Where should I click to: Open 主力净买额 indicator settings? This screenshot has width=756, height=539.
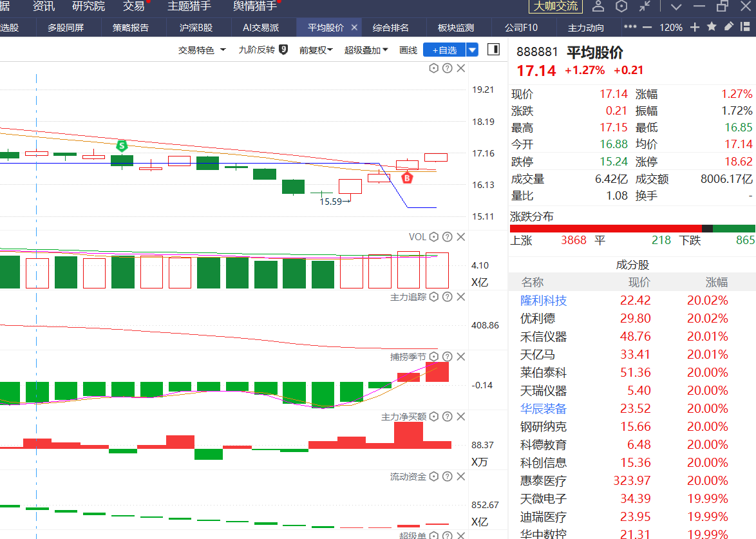point(433,416)
